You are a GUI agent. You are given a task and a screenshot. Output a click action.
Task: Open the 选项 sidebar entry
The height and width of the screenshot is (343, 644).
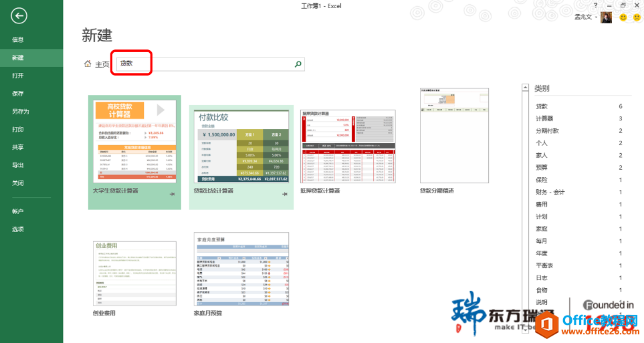point(17,229)
